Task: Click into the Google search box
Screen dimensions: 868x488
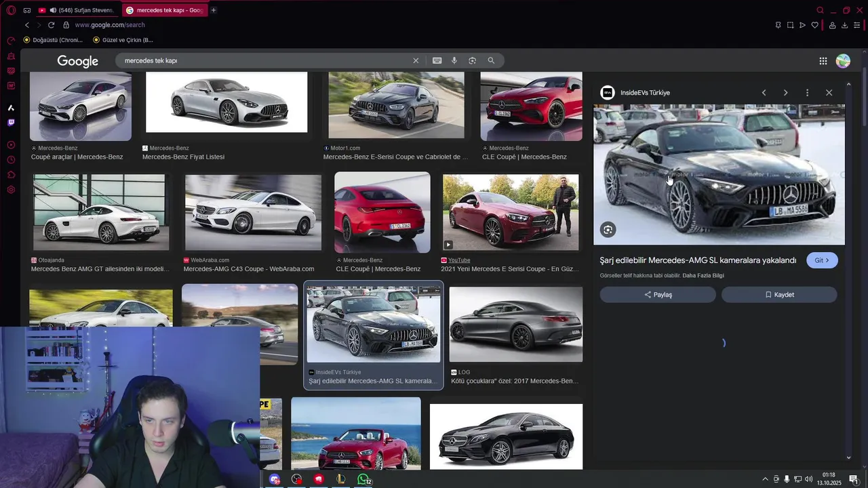Action: (264, 60)
